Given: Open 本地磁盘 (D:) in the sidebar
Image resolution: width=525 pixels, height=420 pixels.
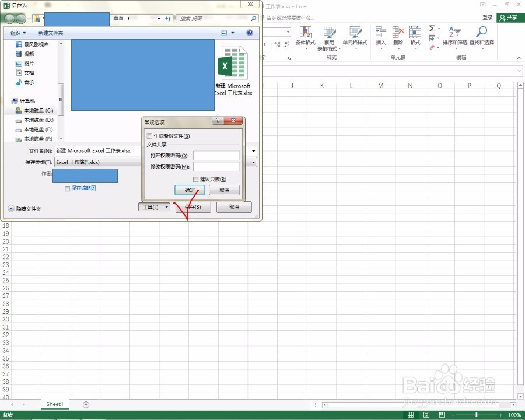Looking at the screenshot, I should point(34,120).
